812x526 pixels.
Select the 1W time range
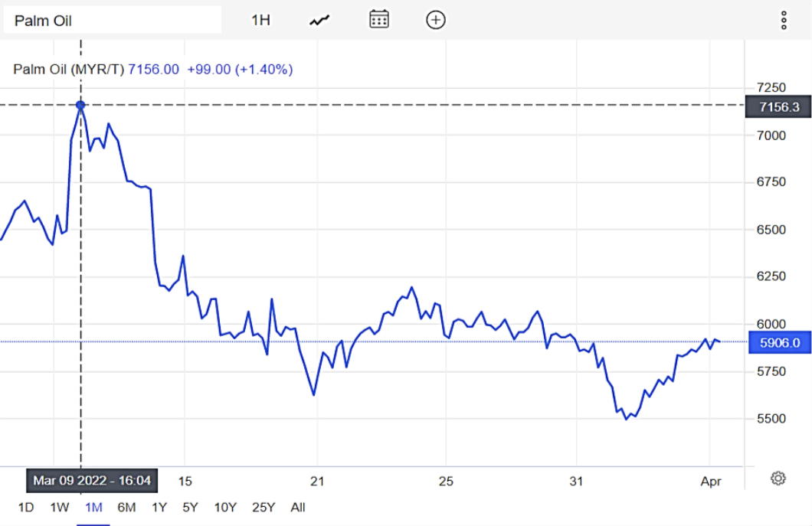(x=60, y=507)
